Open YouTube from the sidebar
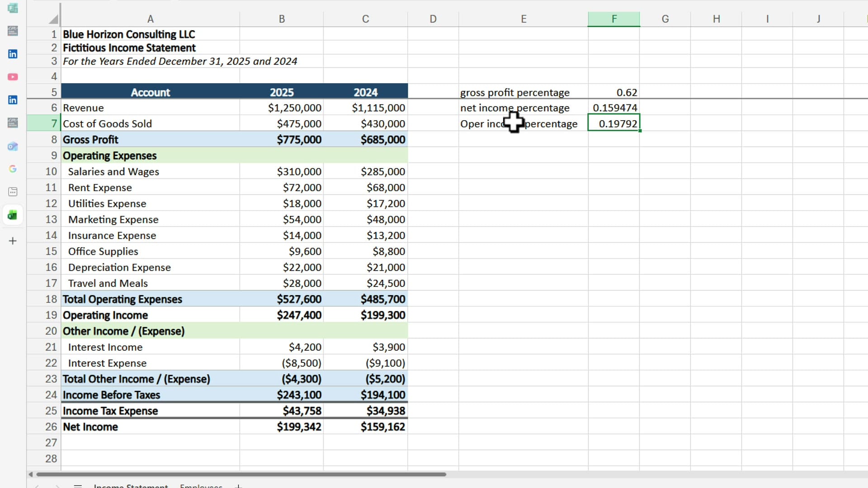This screenshot has height=488, width=868. pos(13,77)
